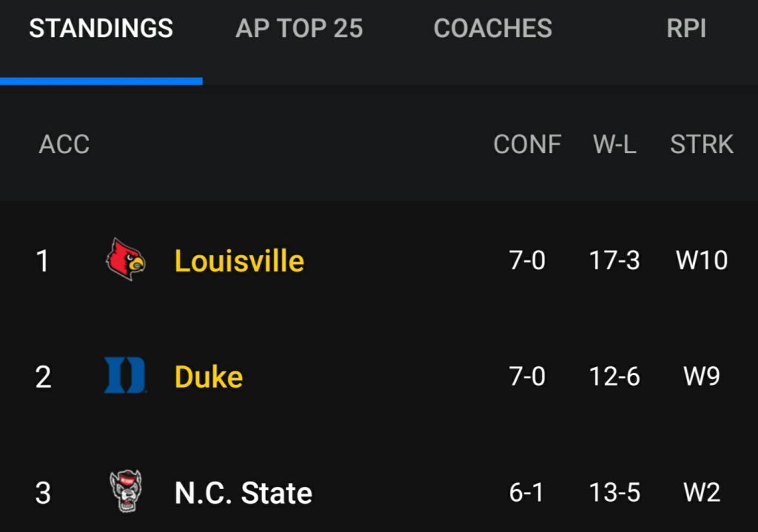Viewport: 758px width, 532px height.
Task: Select the Standings tab
Action: tap(101, 29)
